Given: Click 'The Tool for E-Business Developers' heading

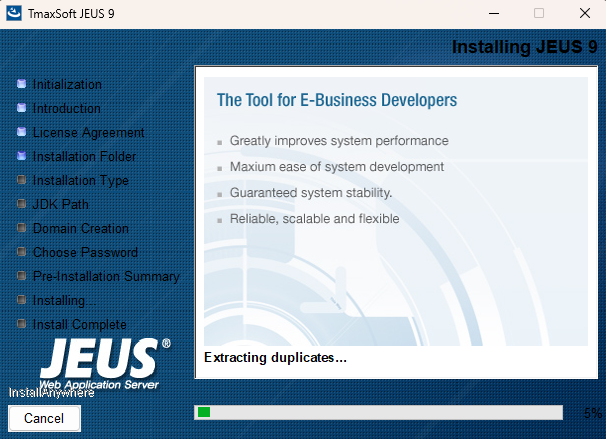Looking at the screenshot, I should pyautogui.click(x=337, y=100).
